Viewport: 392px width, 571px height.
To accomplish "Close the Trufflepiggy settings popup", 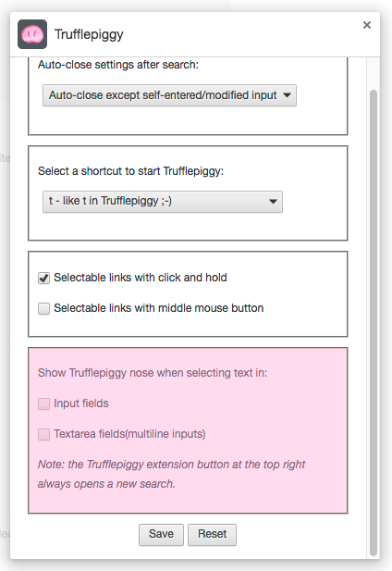I will coord(367,25).
